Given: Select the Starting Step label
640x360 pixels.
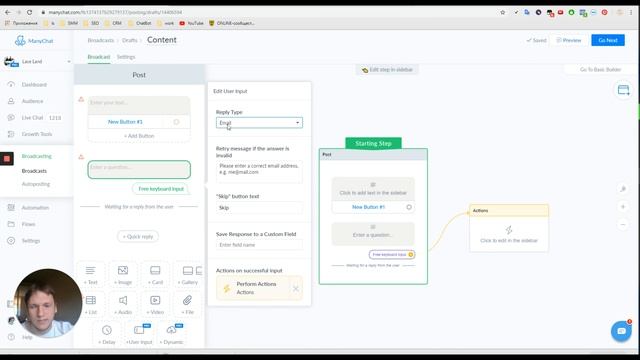Looking at the screenshot, I should pos(373,143).
